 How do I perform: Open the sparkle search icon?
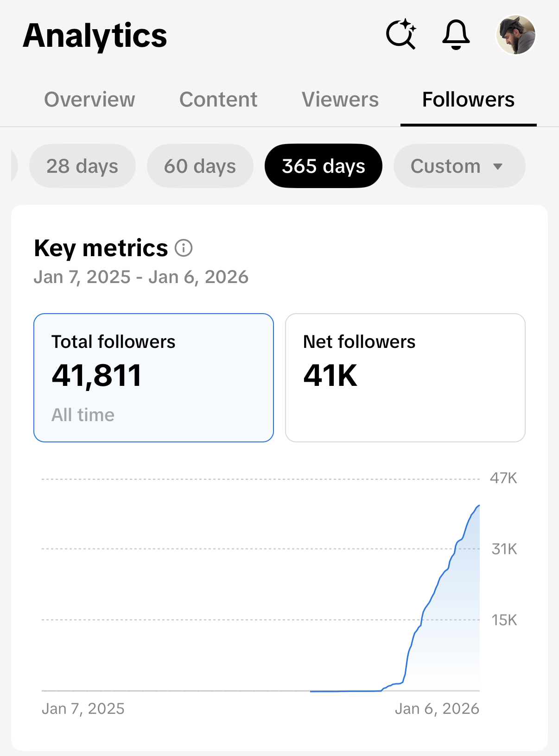pyautogui.click(x=401, y=34)
